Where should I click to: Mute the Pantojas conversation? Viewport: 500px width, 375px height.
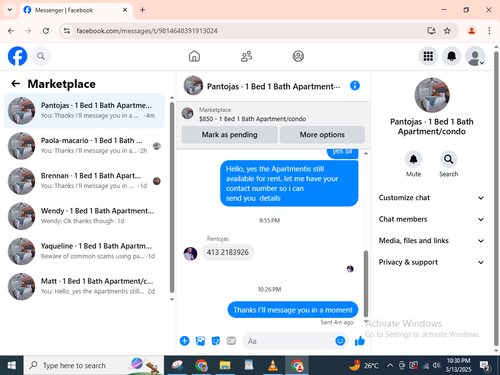[413, 159]
